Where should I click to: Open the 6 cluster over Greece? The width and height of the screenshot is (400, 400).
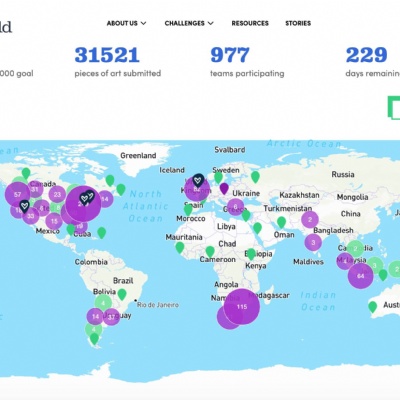click(235, 207)
